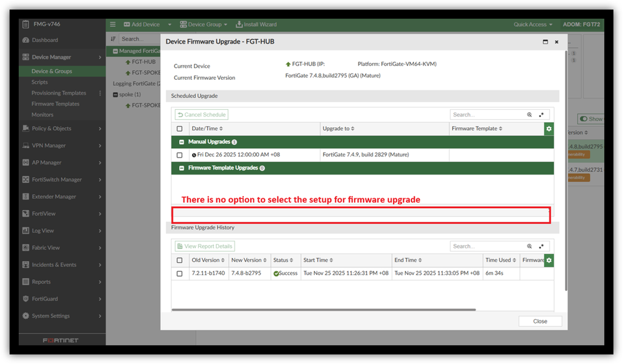
Task: Collapse the Firmware Template Upgrades group
Action: [x=181, y=168]
